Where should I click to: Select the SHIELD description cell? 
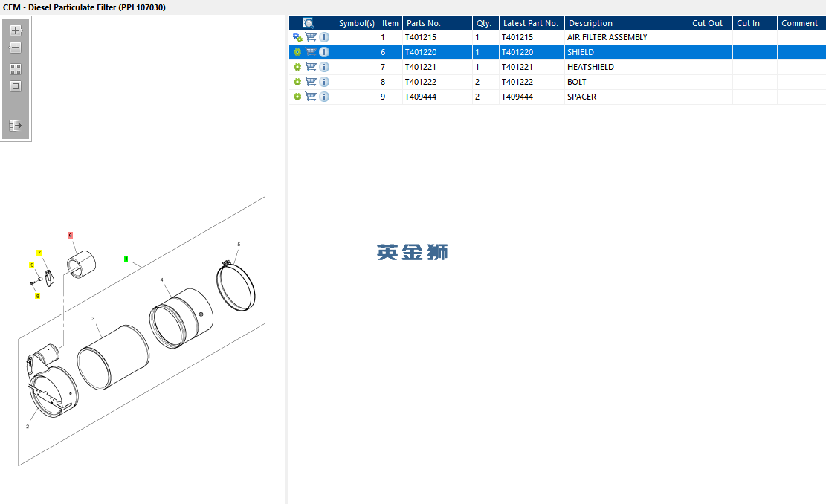click(626, 52)
